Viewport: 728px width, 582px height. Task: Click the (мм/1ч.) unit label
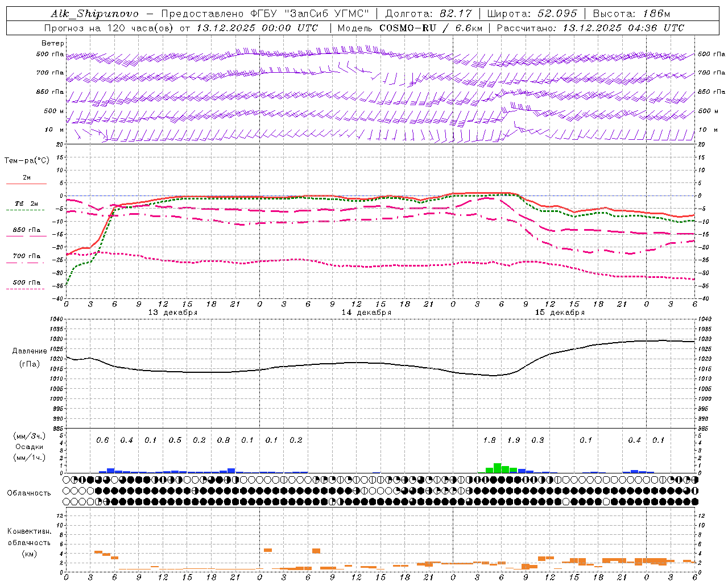click(x=30, y=458)
